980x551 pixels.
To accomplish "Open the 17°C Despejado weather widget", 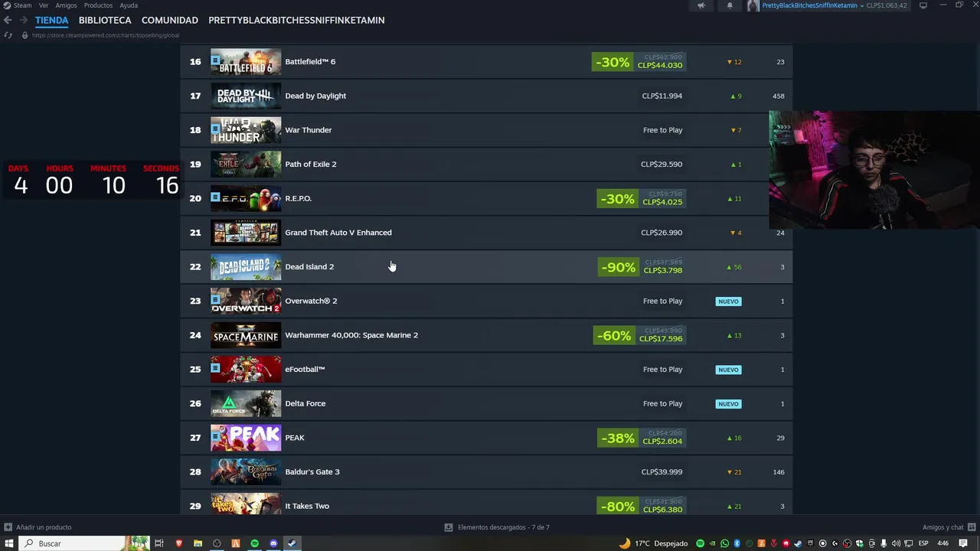I will 653,543.
